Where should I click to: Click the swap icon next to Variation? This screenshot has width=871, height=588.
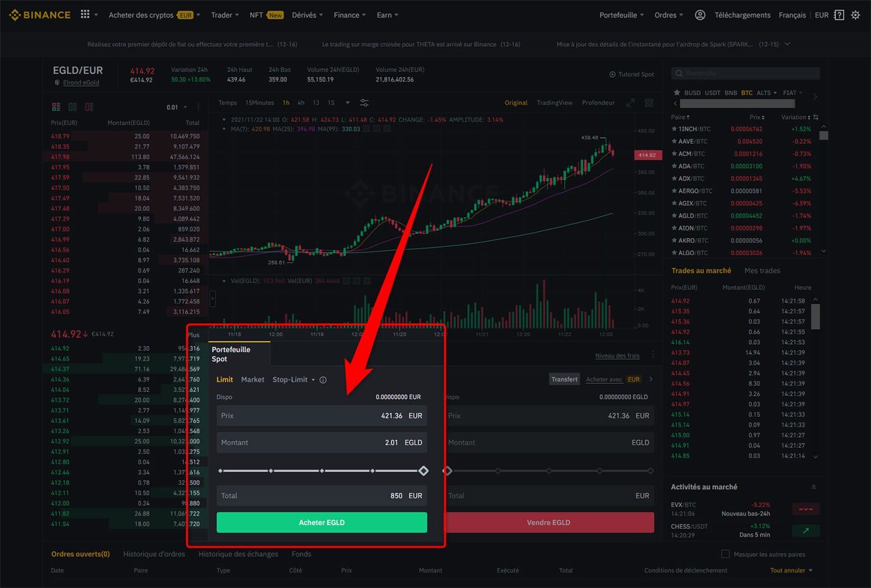[816, 117]
